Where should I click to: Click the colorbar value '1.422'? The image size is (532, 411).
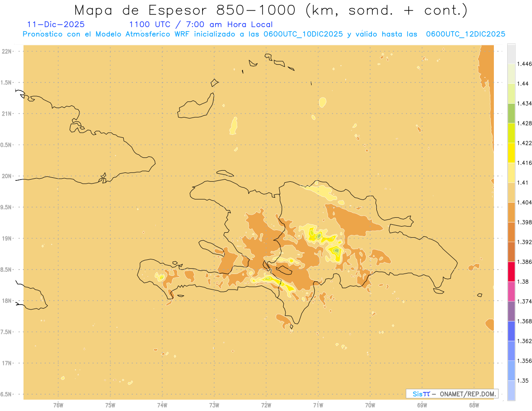[x=524, y=143]
